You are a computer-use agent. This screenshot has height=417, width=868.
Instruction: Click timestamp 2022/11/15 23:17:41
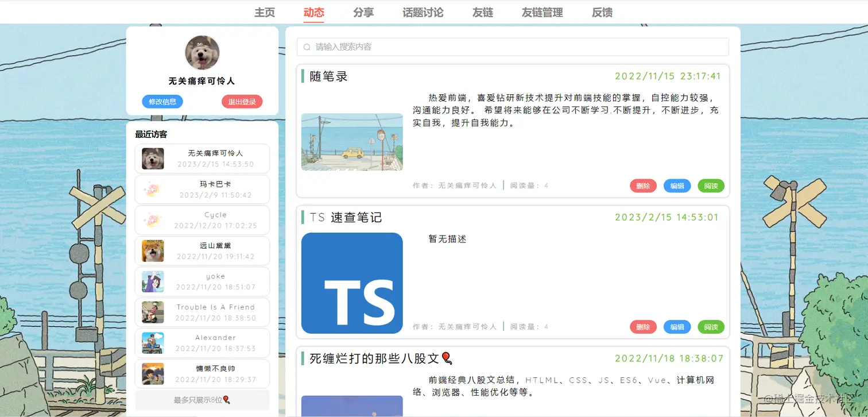(668, 76)
